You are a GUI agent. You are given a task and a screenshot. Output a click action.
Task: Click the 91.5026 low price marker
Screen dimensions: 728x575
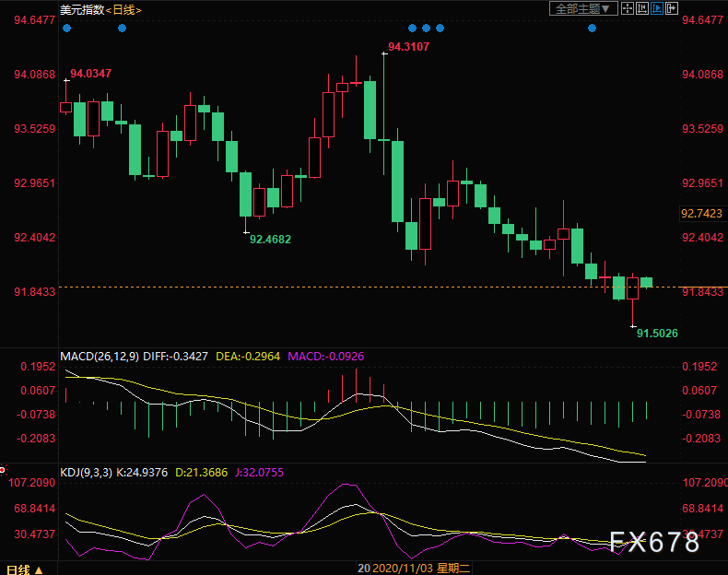657,332
